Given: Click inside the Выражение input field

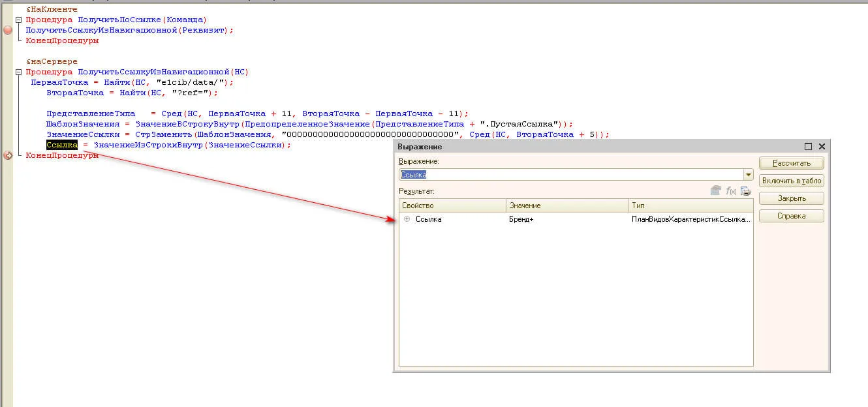Looking at the screenshot, I should coord(571,175).
